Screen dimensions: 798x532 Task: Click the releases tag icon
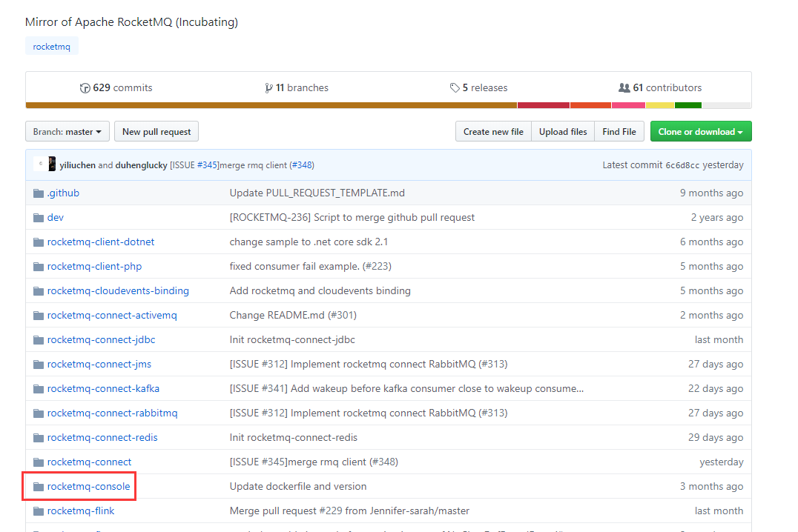455,88
